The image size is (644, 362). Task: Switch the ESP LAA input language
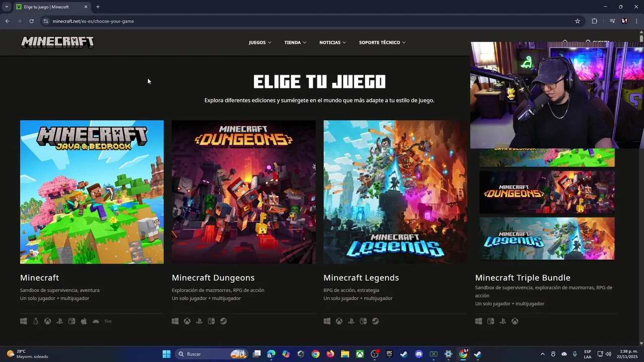588,354
